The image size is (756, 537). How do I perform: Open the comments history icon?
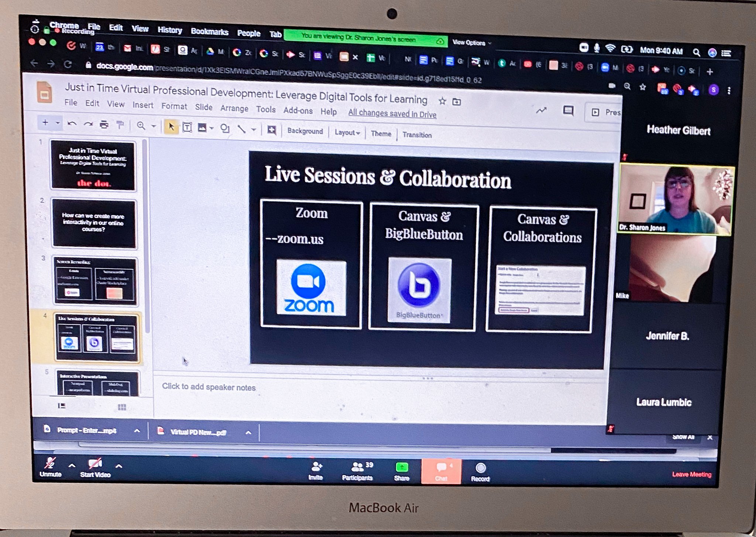point(568,110)
